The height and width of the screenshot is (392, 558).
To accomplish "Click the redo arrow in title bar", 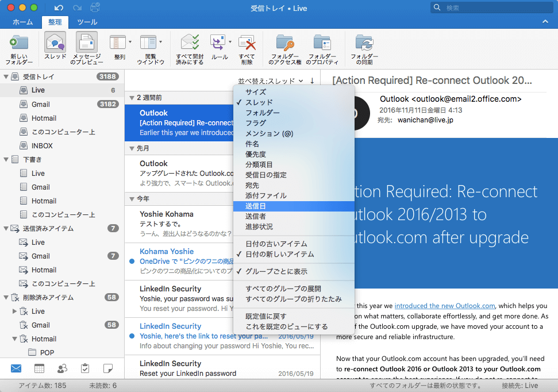I will click(x=77, y=7).
